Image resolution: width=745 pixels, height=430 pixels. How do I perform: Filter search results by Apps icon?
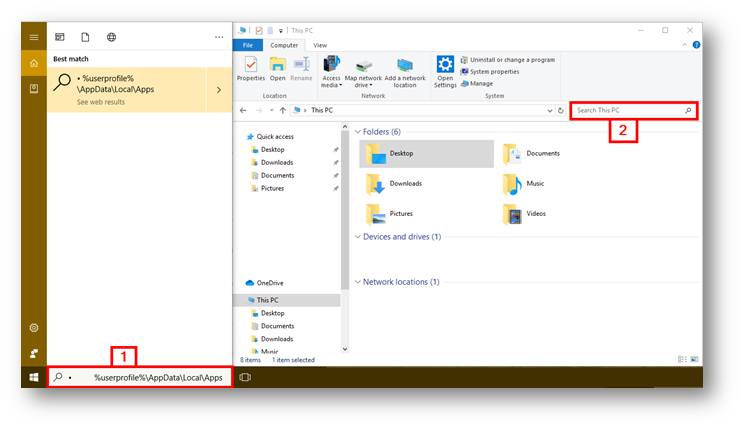[60, 37]
